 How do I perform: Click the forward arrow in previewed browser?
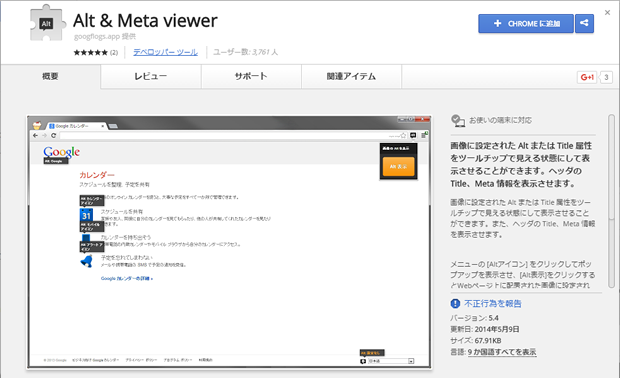point(44,135)
